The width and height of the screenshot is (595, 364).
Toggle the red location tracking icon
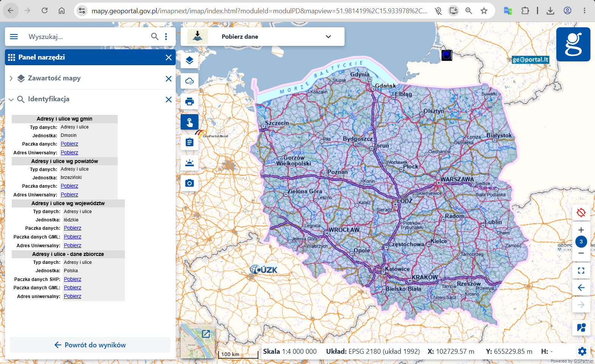[x=581, y=212]
